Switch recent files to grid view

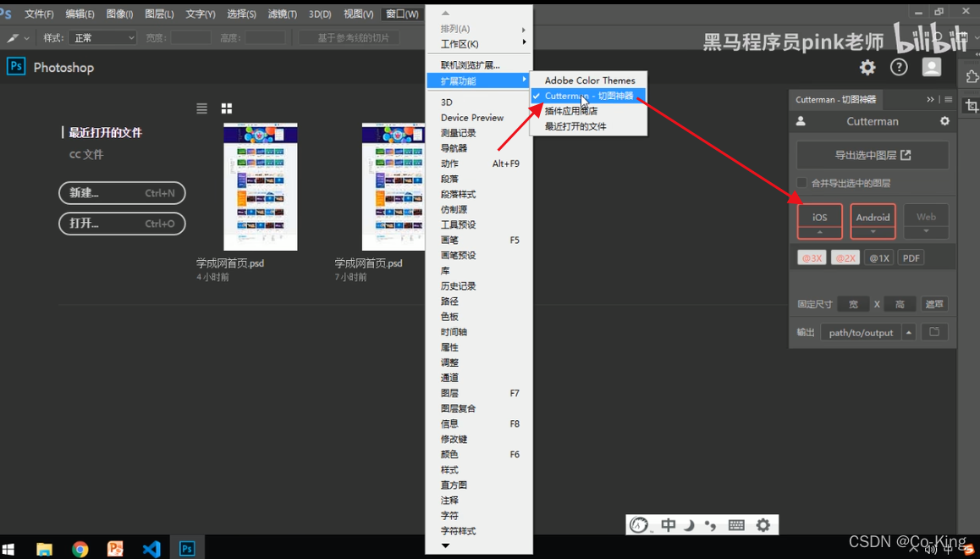point(226,108)
